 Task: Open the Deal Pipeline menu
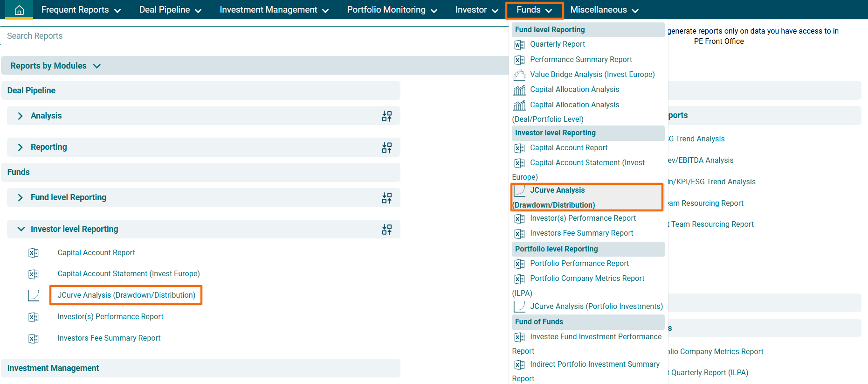coord(170,10)
